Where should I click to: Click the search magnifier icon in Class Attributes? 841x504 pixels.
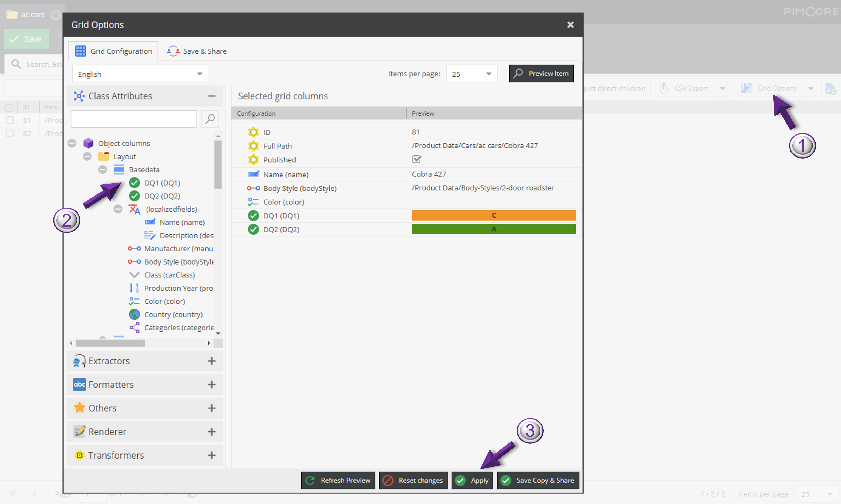(x=210, y=119)
